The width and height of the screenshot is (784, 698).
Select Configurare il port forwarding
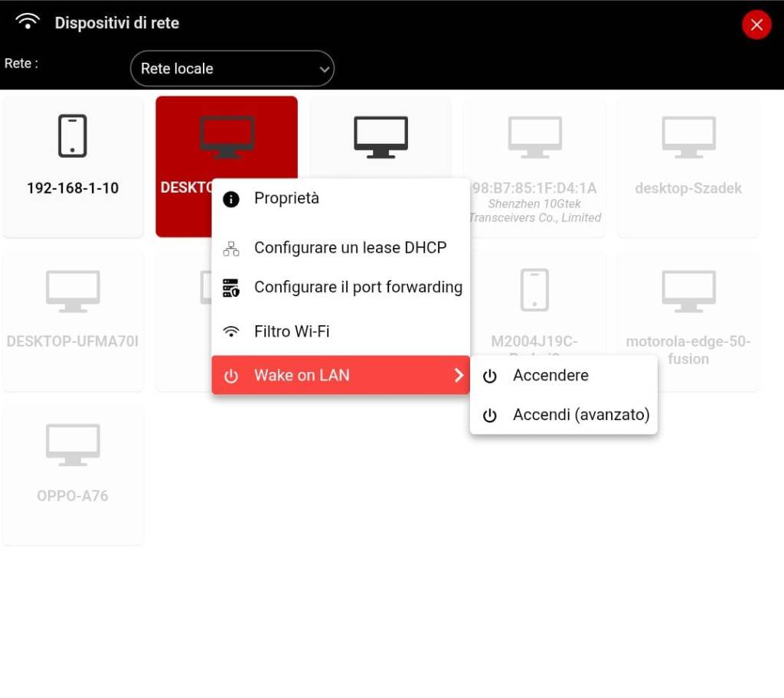click(358, 287)
